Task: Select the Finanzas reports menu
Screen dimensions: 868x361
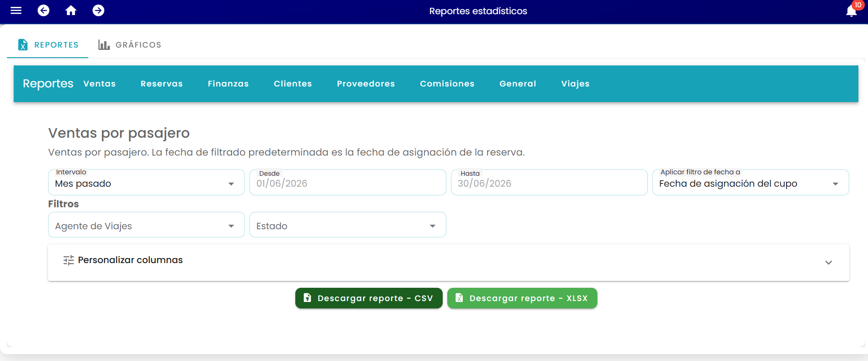Action: coord(228,84)
